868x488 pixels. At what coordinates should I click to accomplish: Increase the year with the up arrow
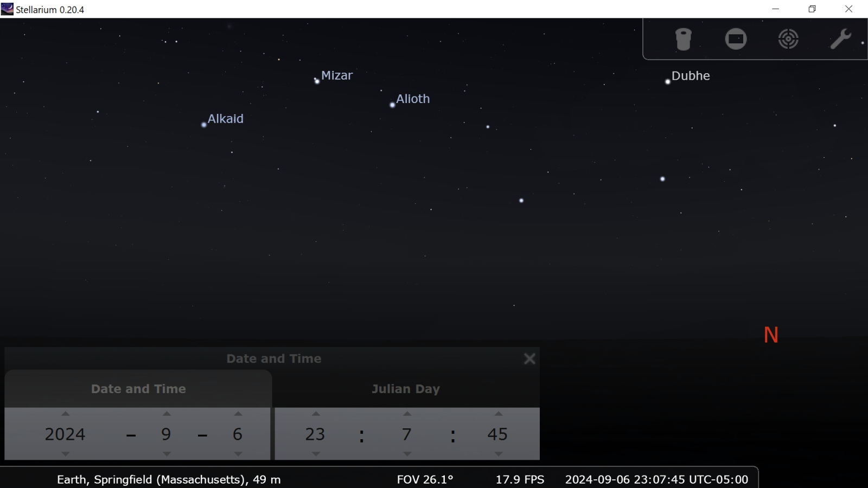click(65, 414)
